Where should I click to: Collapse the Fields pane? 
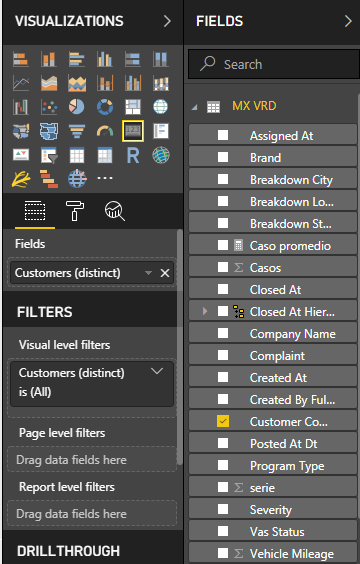[x=348, y=21]
